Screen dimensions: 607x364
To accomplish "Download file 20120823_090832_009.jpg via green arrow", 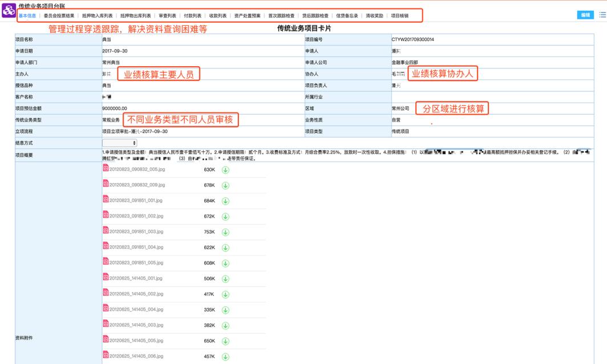I will coord(225,185).
